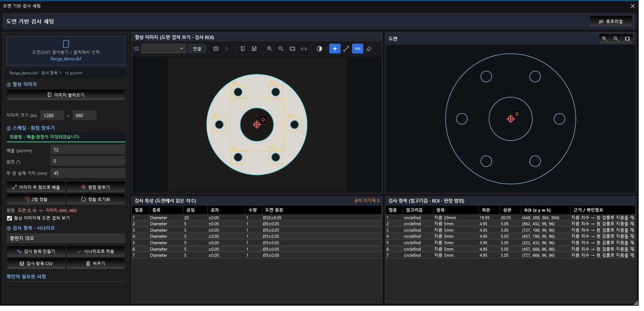Screen dimensions: 644x311
Task: Open the camera device dropdown
Action: 164,49
